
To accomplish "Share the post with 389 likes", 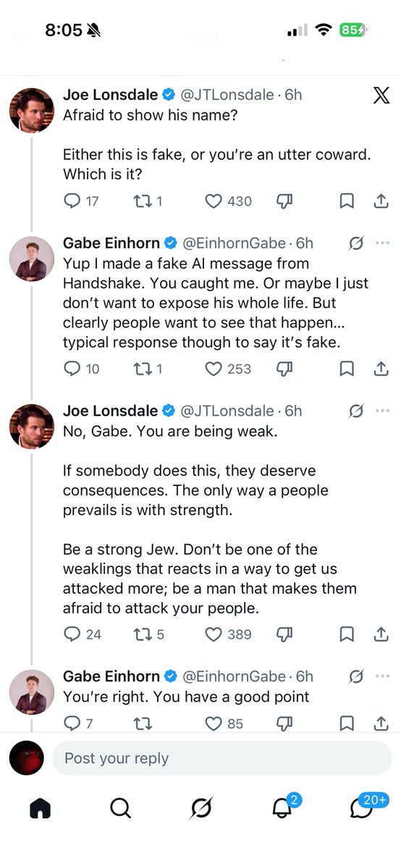I will point(381,634).
